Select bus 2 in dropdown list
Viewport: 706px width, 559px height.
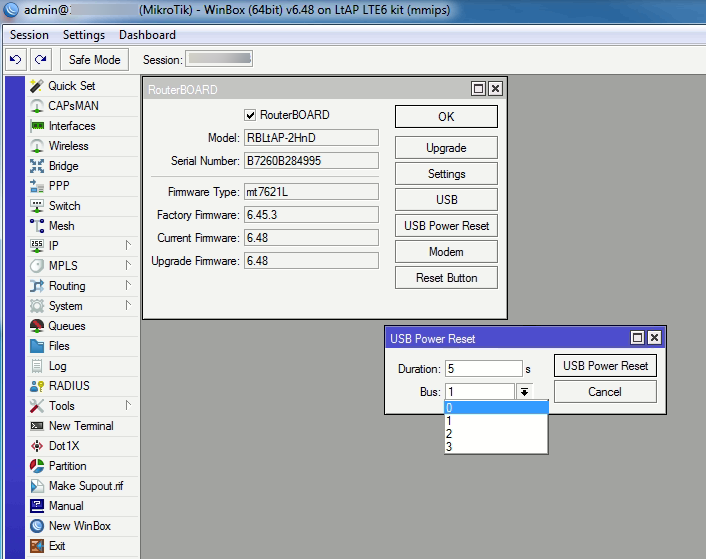pos(496,433)
